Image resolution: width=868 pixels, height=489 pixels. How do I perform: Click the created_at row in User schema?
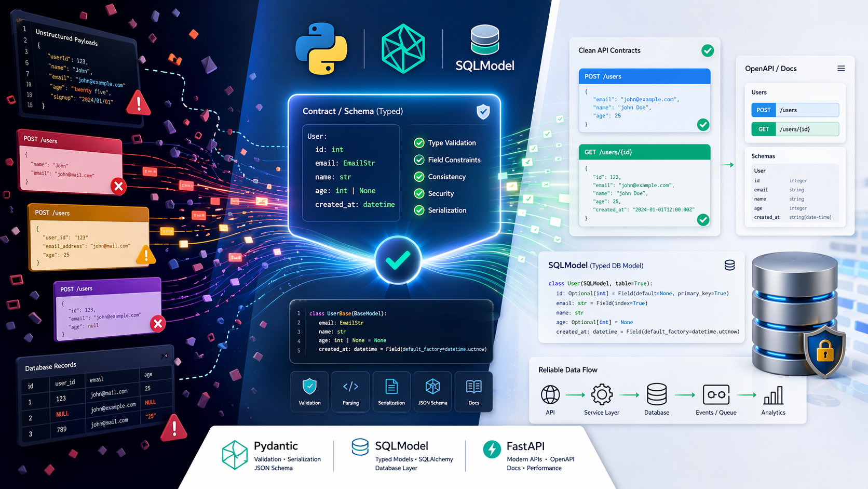point(793,217)
